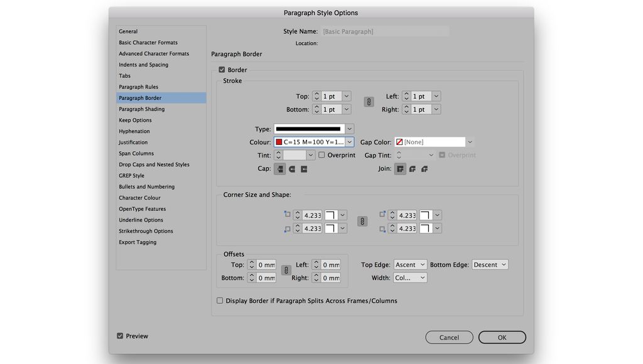The image size is (643, 364).
Task: Open the Bottom Edge Descent dropdown
Action: coord(489,264)
